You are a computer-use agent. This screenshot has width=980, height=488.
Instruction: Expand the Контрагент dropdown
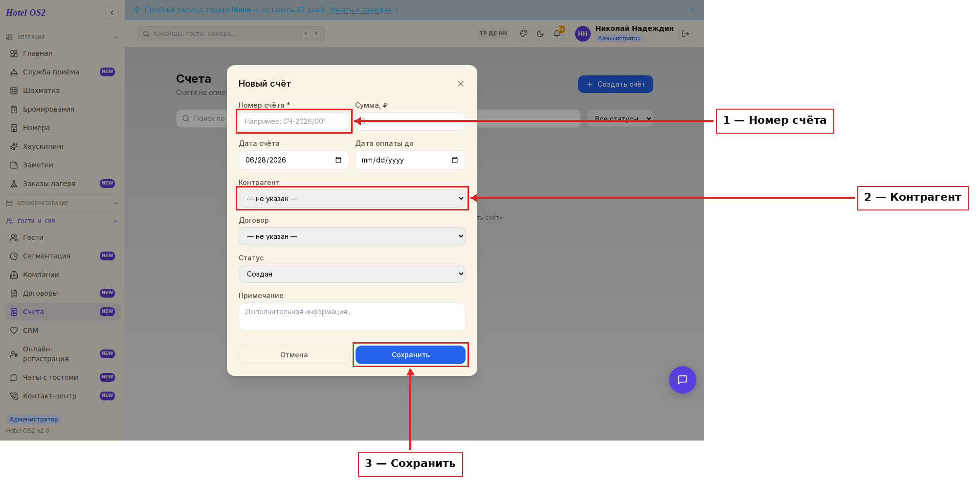tap(352, 199)
